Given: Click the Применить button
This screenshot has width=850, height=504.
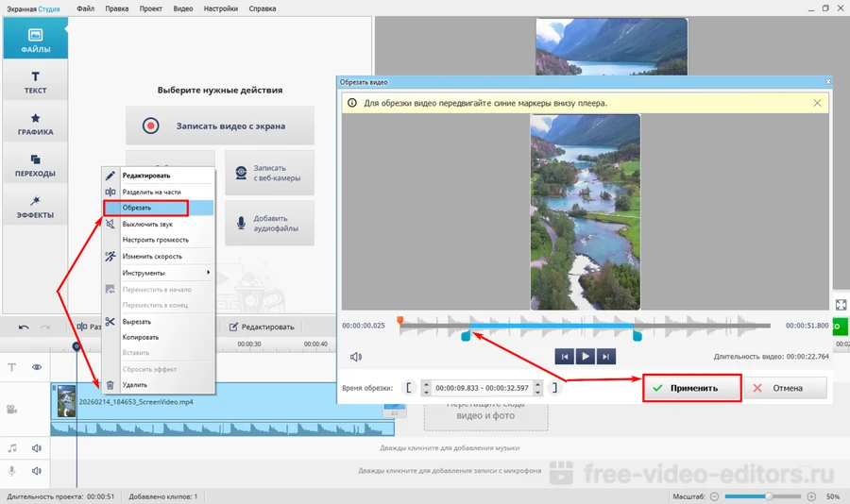Looking at the screenshot, I should pos(691,388).
